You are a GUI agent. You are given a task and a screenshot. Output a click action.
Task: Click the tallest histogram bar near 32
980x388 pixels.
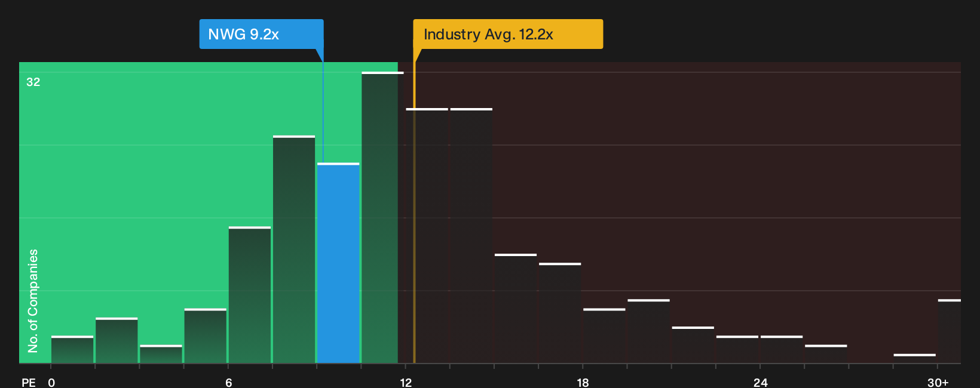coord(382,218)
